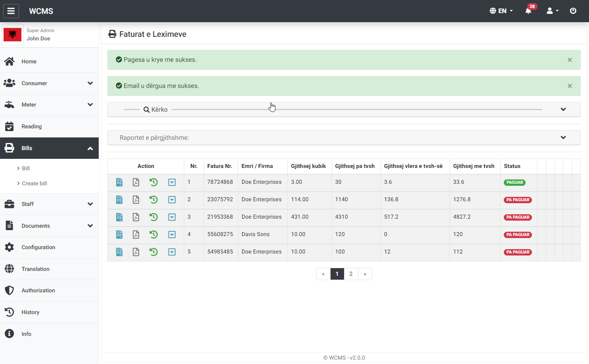Expand the Consumer menu
589x364 pixels.
point(49,83)
